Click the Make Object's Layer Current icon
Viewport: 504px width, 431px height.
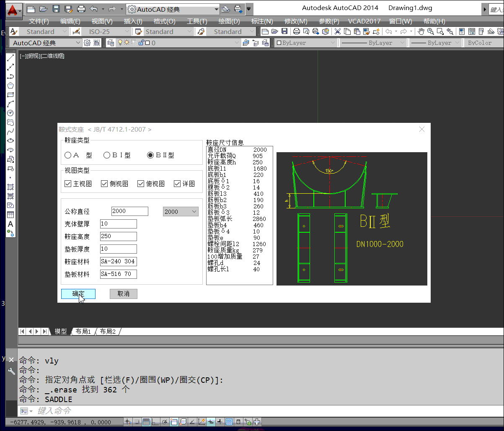point(246,43)
